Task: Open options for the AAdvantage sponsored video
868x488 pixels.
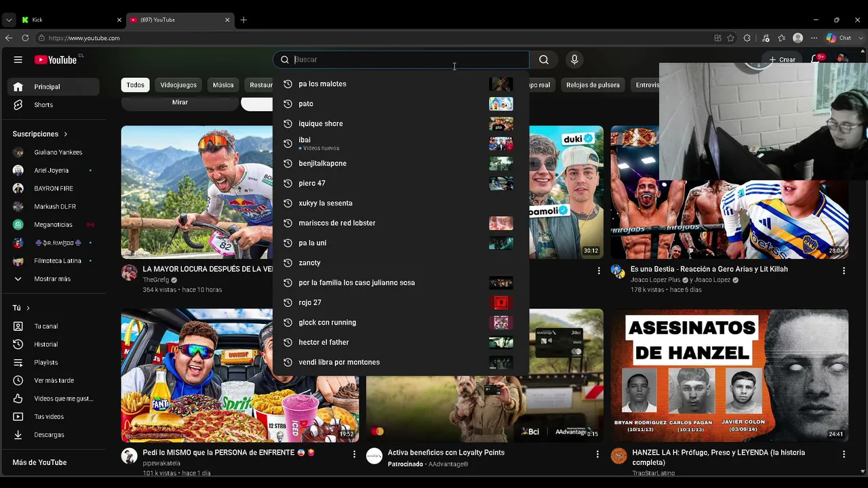Action: (x=597, y=454)
